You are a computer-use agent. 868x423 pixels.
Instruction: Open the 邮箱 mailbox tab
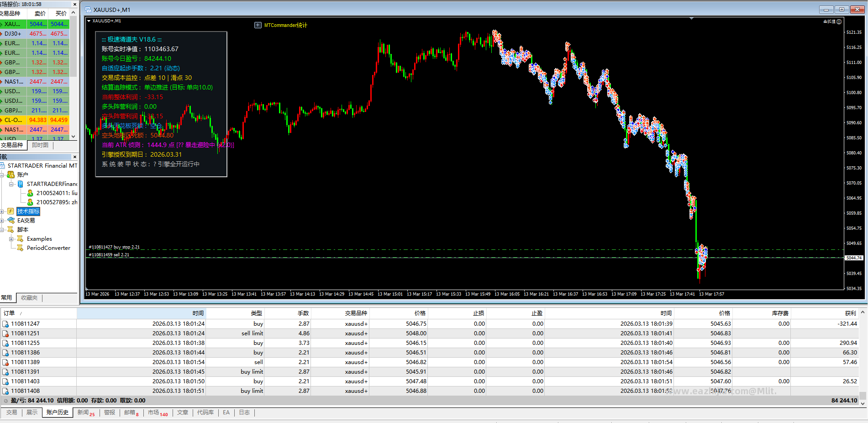click(132, 412)
